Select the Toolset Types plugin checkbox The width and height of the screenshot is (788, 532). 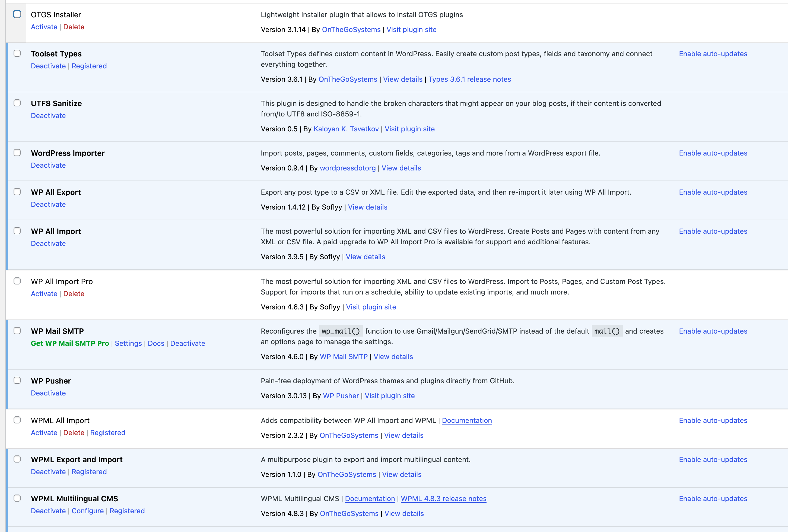point(17,53)
